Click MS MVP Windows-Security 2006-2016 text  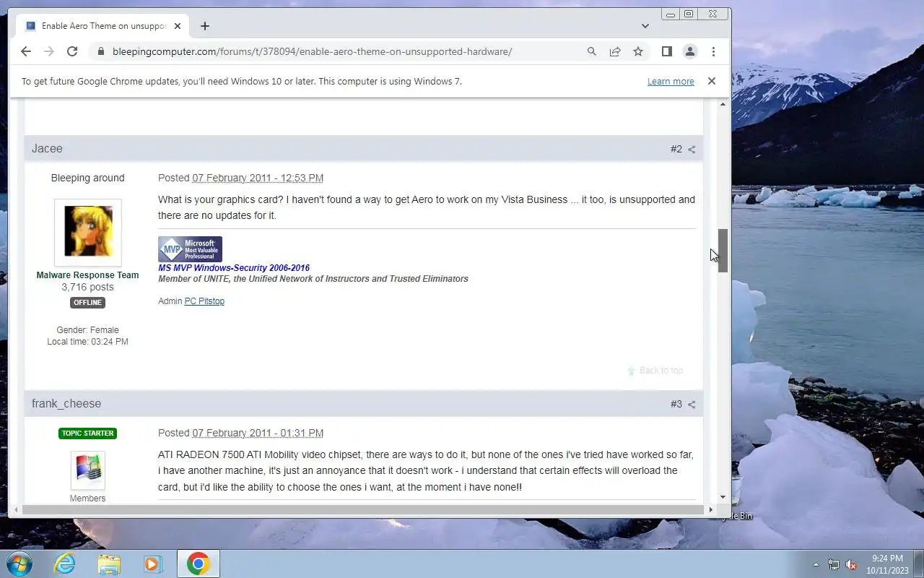pos(234,268)
